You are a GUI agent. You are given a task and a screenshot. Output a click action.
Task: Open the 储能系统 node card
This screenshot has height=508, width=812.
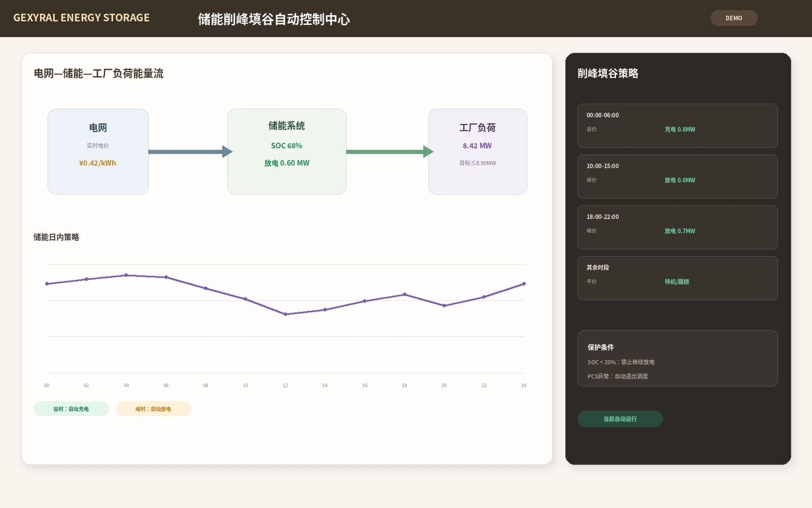click(287, 152)
